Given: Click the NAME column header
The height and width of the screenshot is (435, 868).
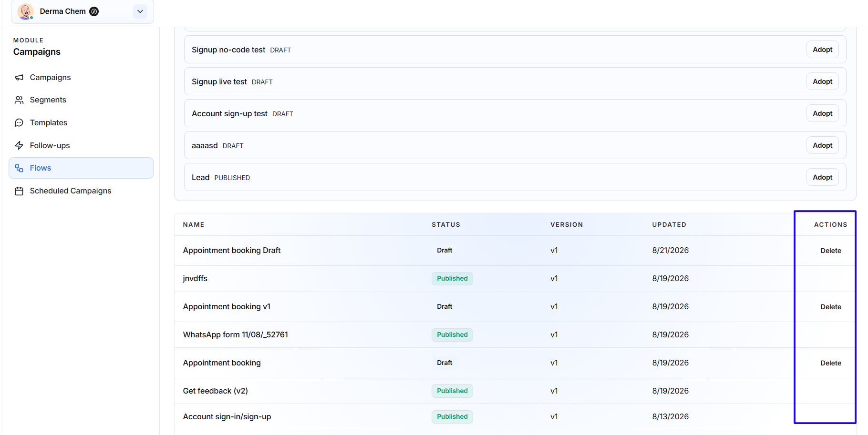Looking at the screenshot, I should tap(194, 225).
